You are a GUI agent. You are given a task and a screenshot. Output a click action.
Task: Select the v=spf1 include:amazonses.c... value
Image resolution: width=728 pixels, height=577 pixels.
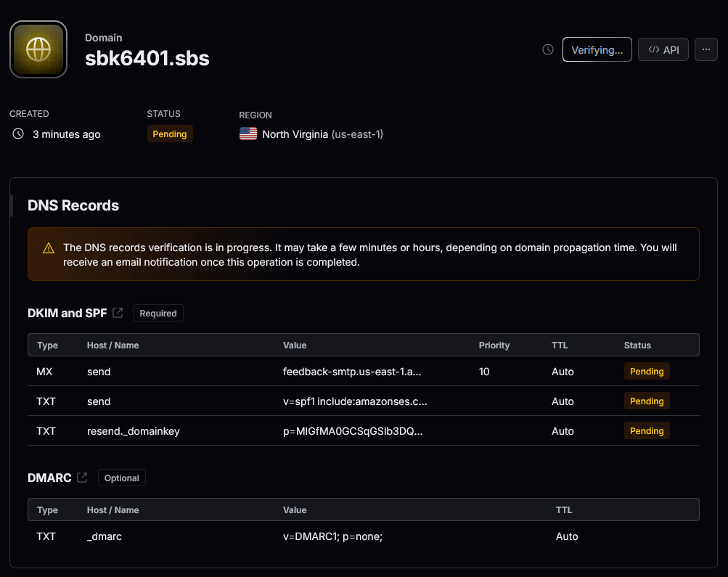click(x=355, y=401)
